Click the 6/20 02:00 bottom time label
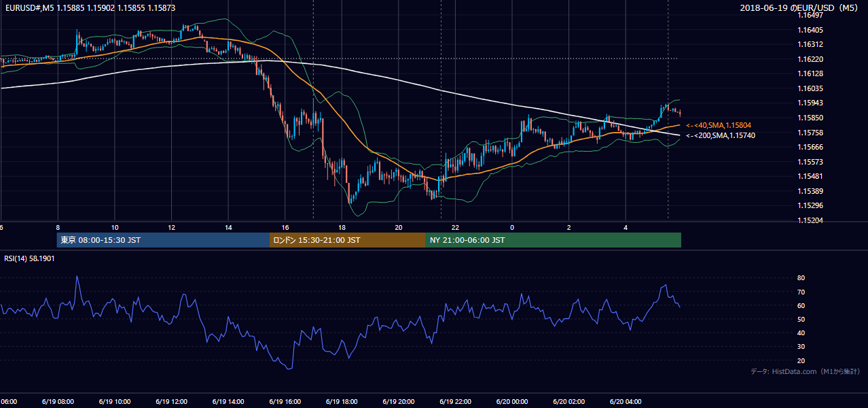The width and height of the screenshot is (868, 408). coord(568,401)
